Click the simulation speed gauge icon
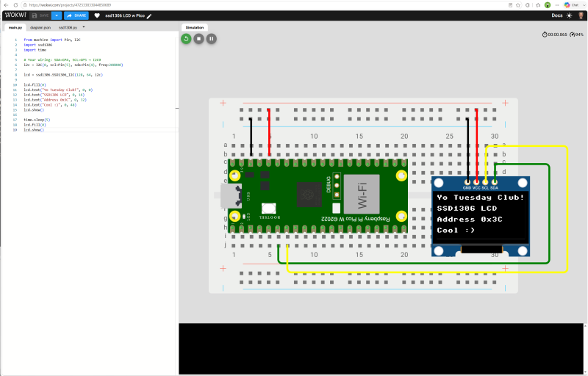Screen dimensions: 588x376 (x=573, y=35)
